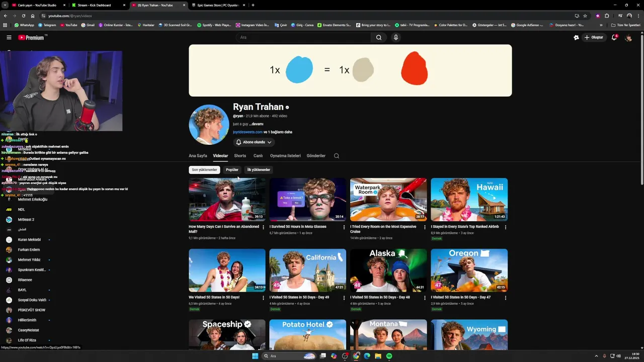The height and width of the screenshot is (362, 644).
Task: Select the Popüler sort chip
Action: (x=232, y=170)
